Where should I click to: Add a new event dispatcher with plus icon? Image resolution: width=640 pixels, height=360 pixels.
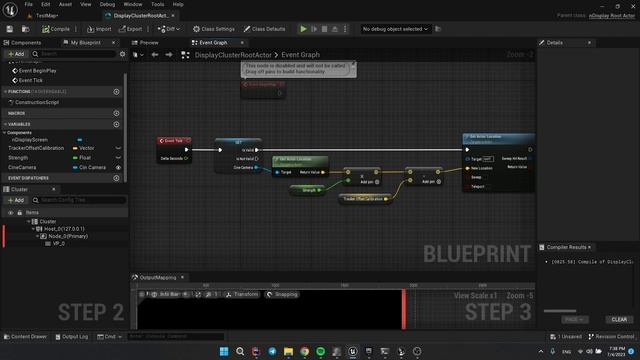116,178
